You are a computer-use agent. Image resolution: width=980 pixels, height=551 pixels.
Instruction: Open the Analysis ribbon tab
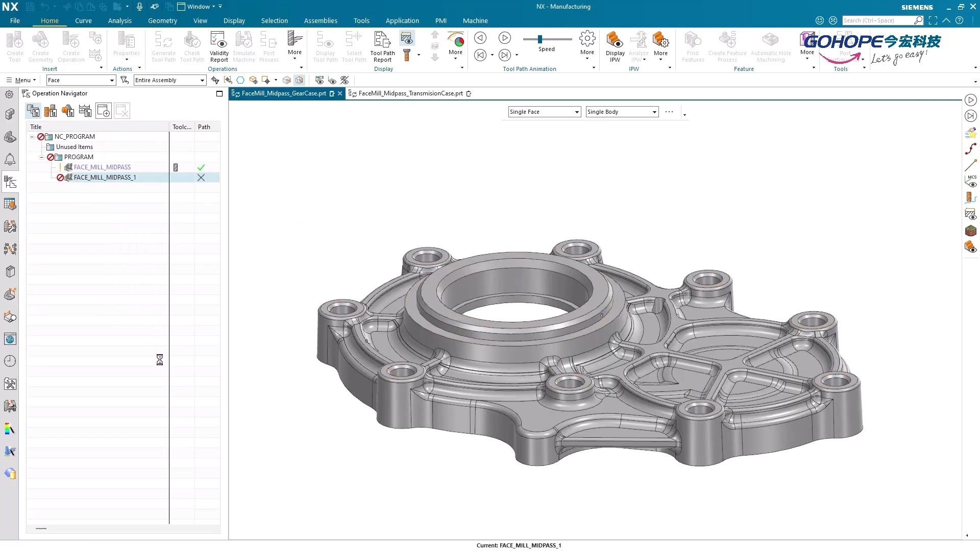119,21
